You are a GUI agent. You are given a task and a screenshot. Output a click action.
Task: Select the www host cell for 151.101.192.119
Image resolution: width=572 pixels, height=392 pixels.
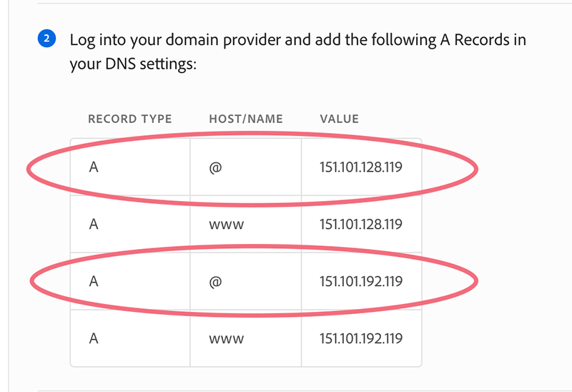[227, 339]
